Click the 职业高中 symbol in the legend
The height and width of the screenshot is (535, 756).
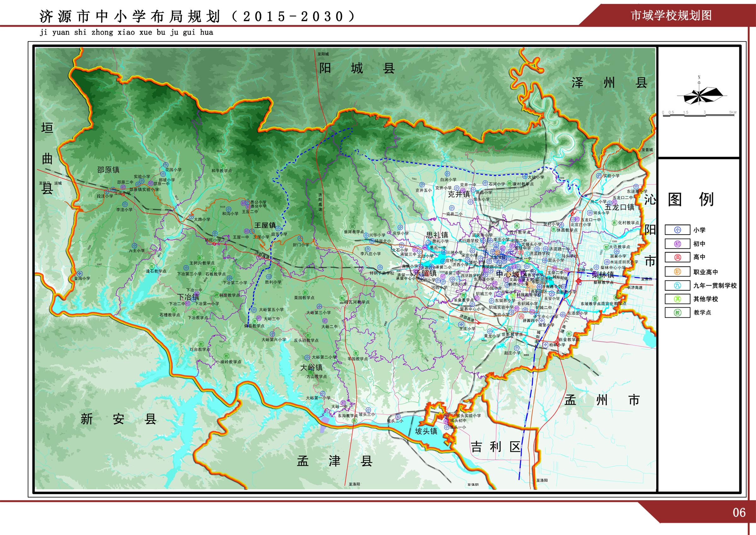[x=677, y=272]
